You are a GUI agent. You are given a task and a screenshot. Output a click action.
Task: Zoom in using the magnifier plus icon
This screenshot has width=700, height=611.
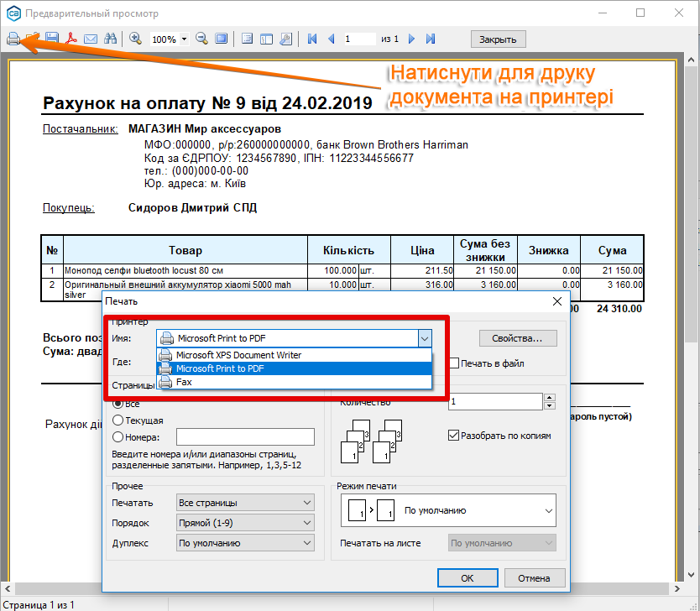point(135,39)
